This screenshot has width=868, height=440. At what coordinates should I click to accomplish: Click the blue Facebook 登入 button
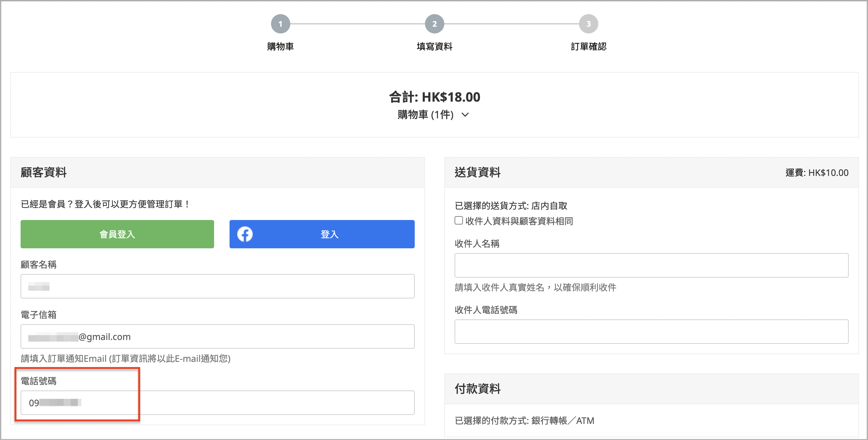(322, 234)
